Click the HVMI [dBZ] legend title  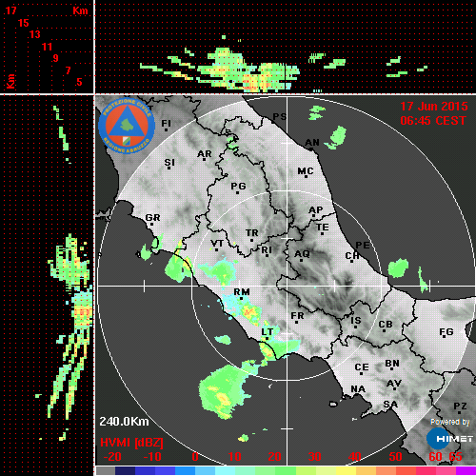coord(131,443)
